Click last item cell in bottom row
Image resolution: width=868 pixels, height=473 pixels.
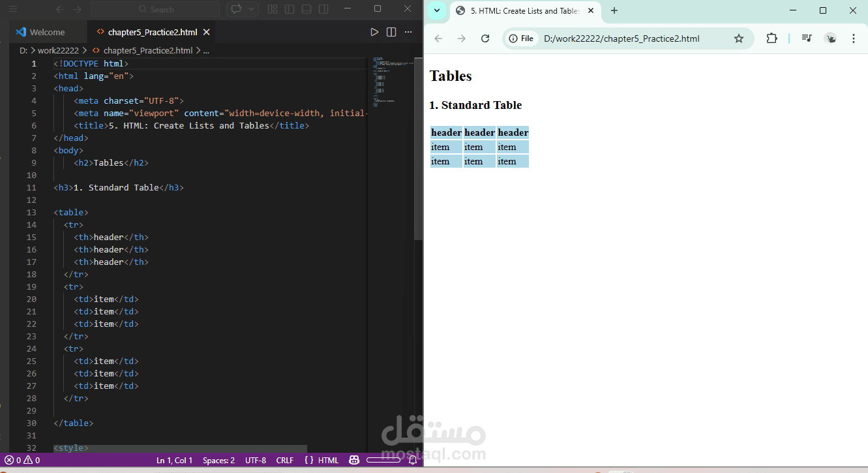tap(513, 161)
